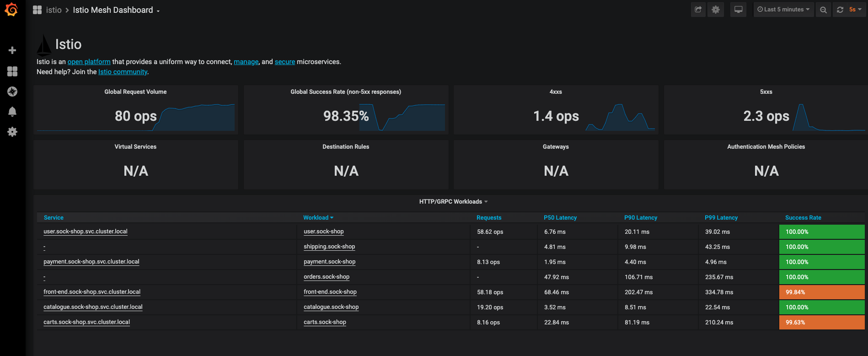Click the orange 99.63% success rate cell
Image resolution: width=868 pixels, height=356 pixels.
click(x=822, y=322)
